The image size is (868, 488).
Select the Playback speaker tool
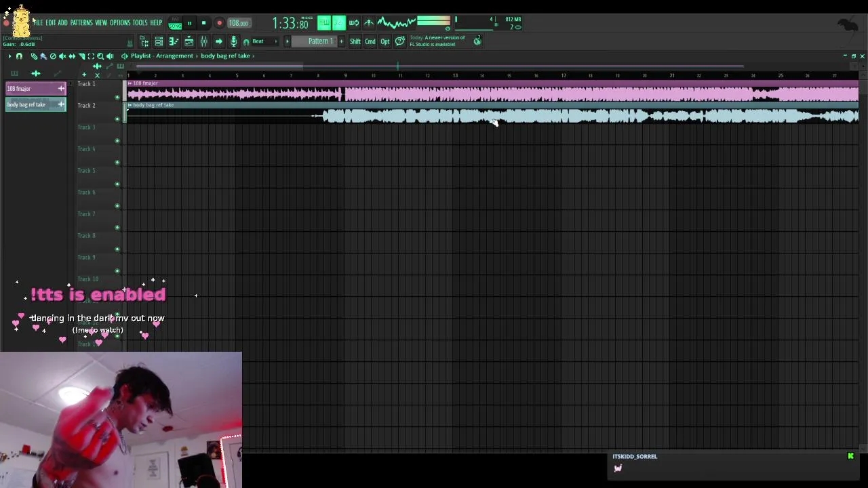pos(110,56)
